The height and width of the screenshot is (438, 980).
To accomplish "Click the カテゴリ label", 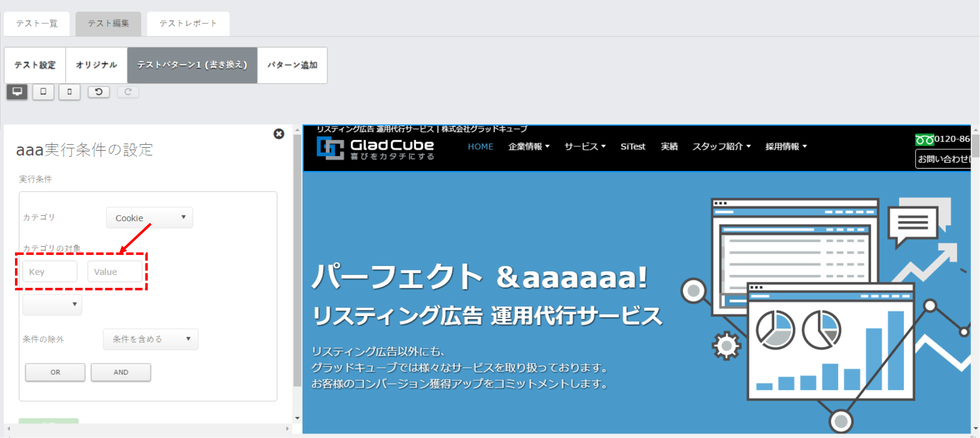I will click(x=39, y=217).
